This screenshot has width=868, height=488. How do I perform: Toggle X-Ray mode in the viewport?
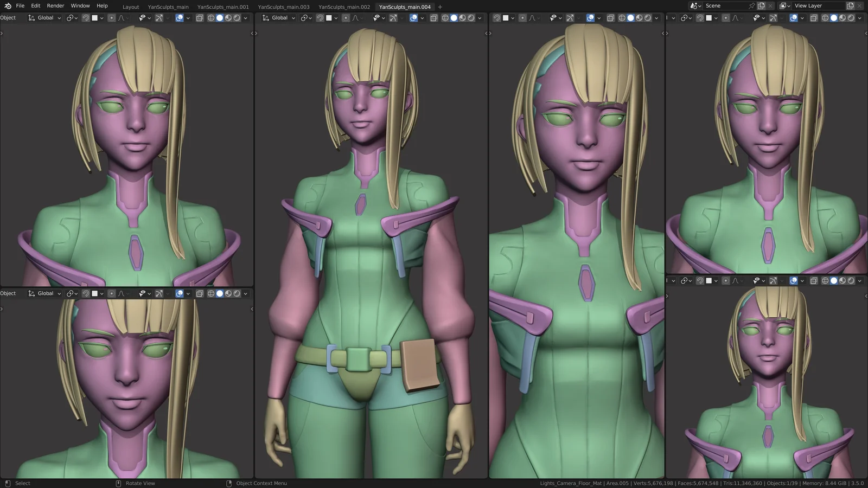click(x=200, y=17)
